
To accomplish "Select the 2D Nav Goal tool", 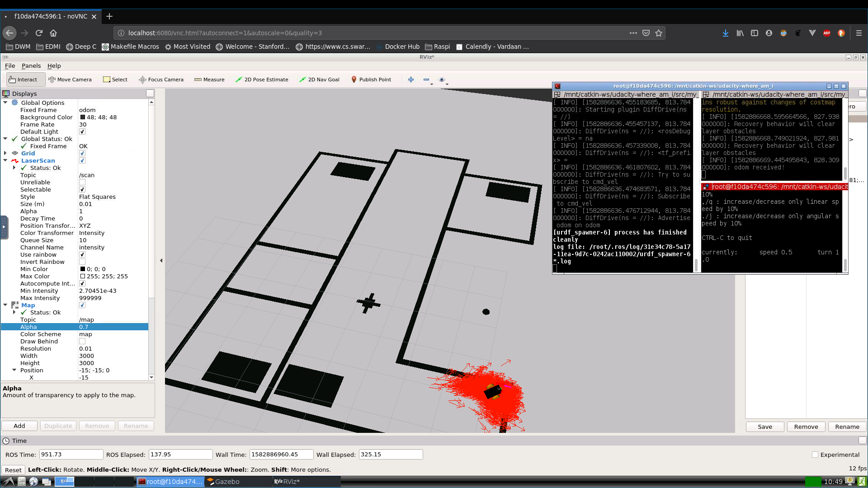I will [319, 79].
